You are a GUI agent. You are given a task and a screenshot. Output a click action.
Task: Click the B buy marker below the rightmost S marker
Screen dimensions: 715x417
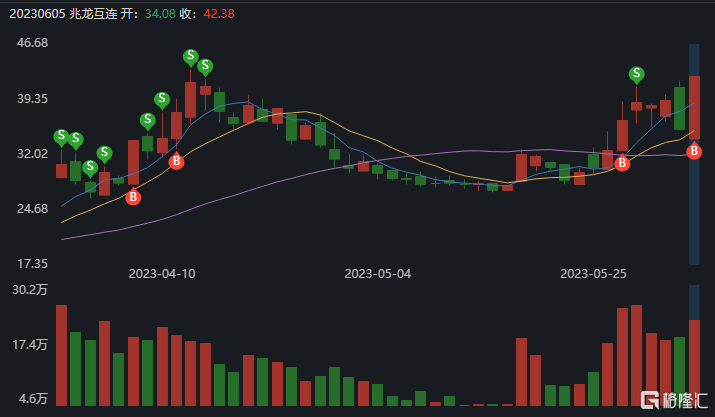(x=622, y=162)
